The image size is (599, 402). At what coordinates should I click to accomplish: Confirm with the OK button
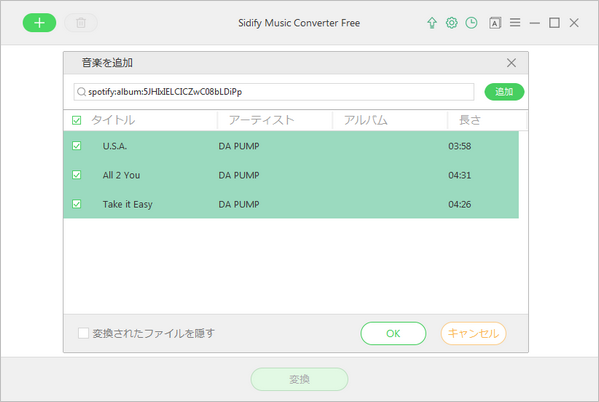(393, 333)
